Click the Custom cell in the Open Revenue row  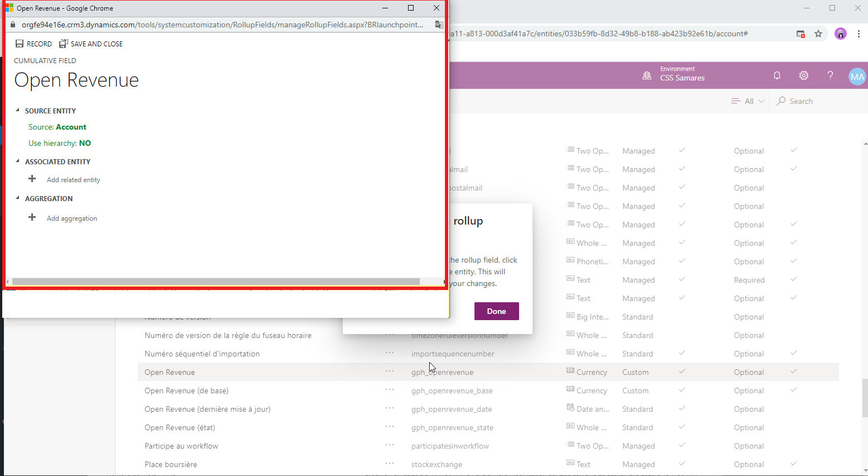635,372
